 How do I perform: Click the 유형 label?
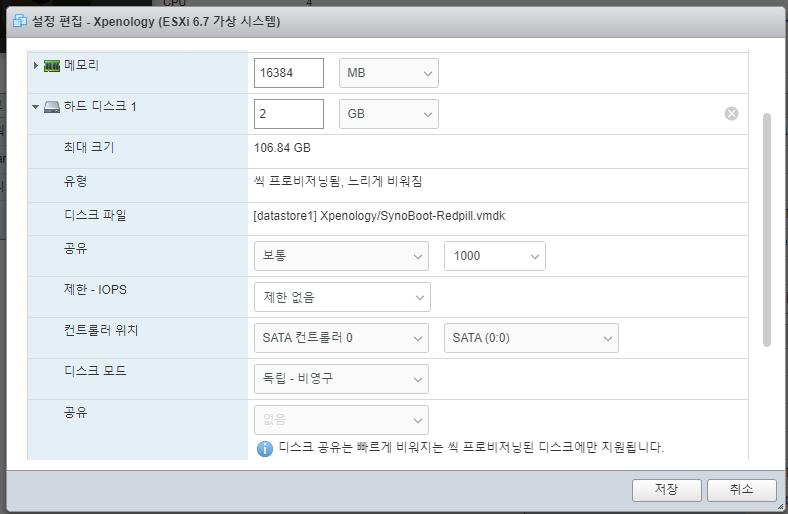75,181
